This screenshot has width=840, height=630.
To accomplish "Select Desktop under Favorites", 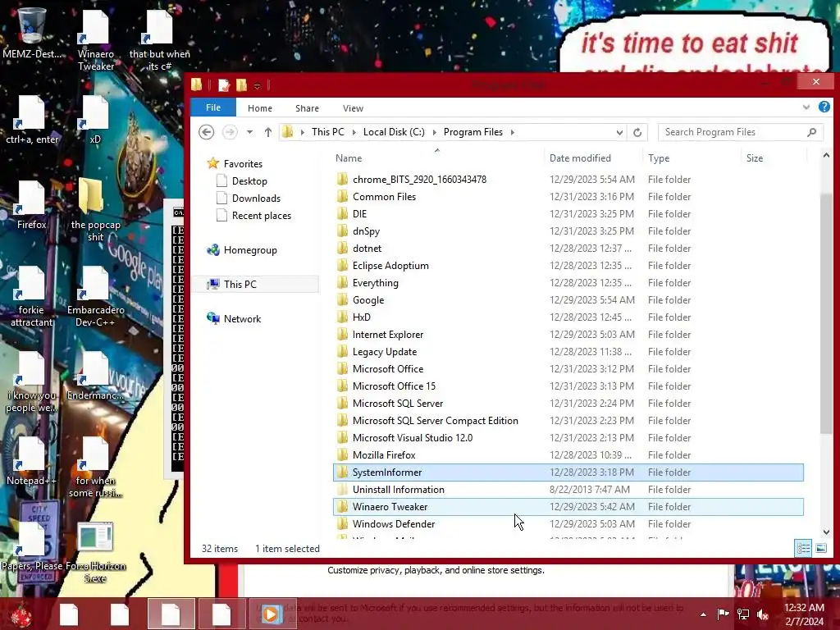I will pyautogui.click(x=249, y=181).
